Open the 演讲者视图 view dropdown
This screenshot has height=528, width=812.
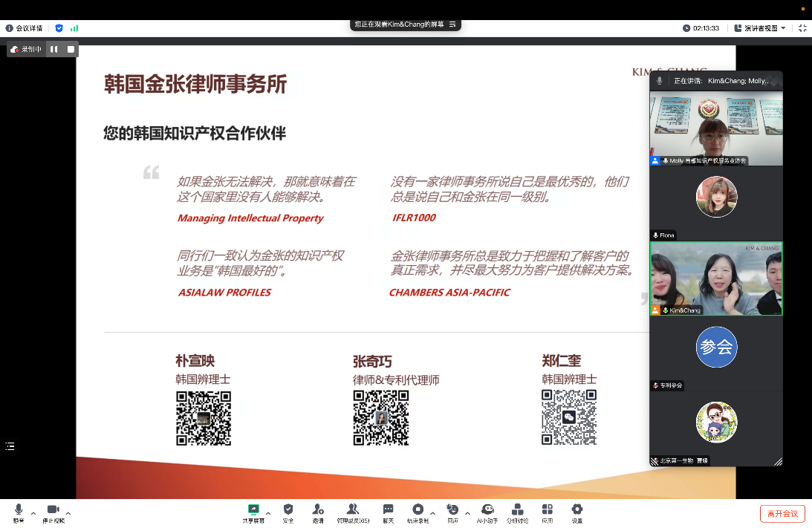(x=759, y=28)
